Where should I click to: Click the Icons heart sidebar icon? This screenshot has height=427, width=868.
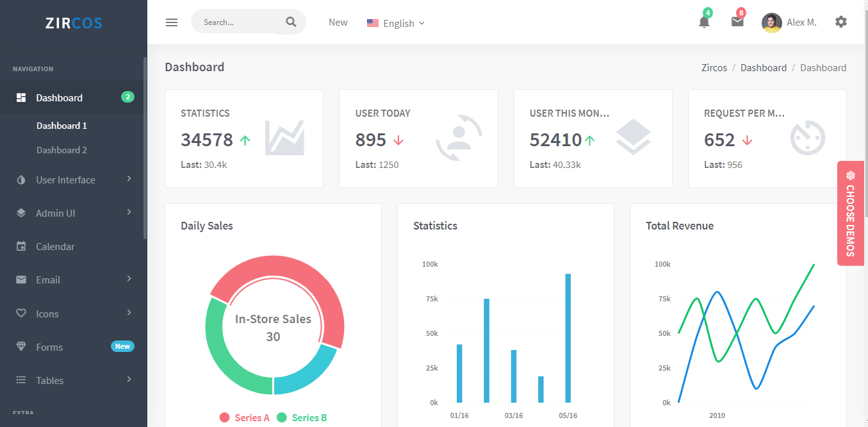point(21,314)
